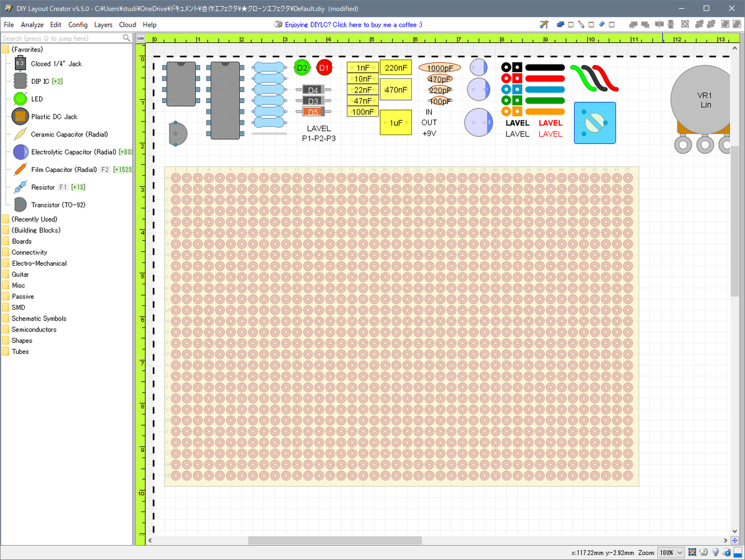Viewport: 745px width, 560px height.
Task: Select the VR1 Lin potentiometer on canvas
Action: point(702,109)
